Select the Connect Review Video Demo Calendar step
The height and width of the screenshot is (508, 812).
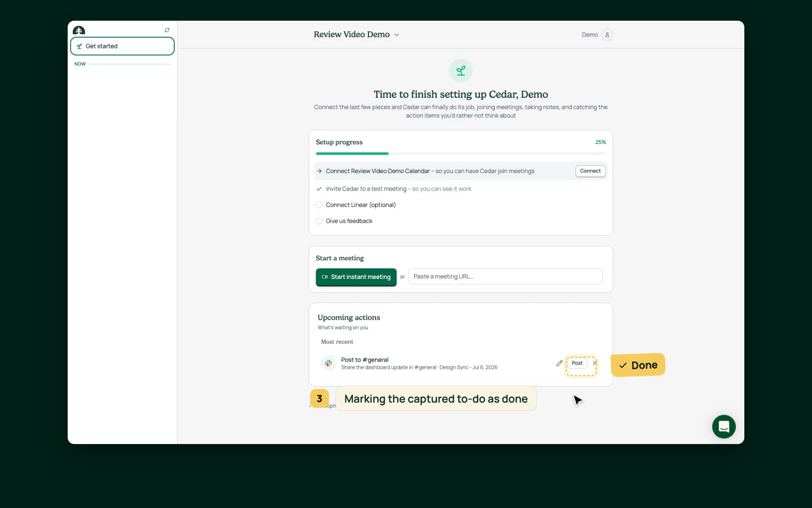[x=461, y=171]
